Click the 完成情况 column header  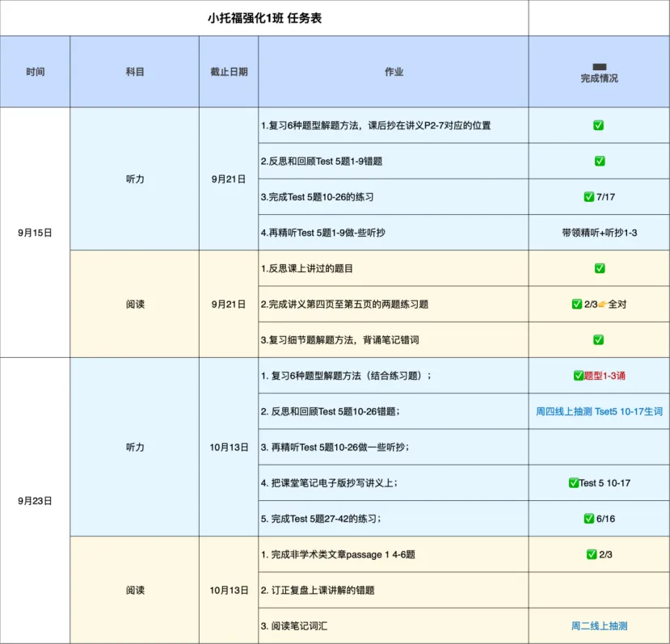click(599, 71)
